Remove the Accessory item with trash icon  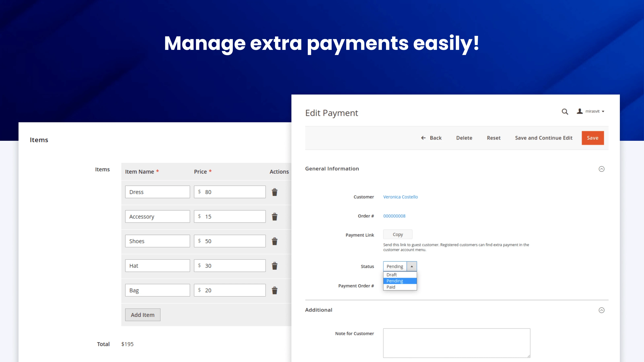tap(275, 217)
